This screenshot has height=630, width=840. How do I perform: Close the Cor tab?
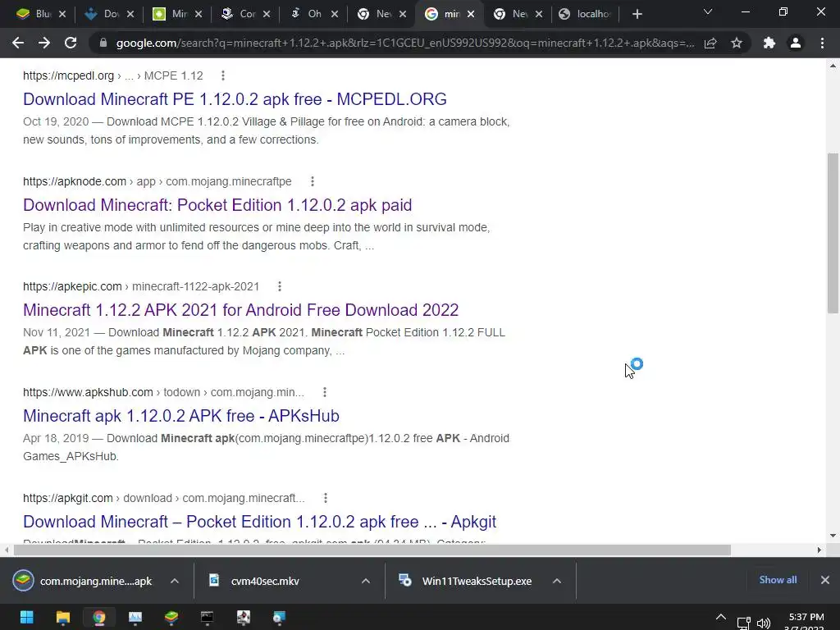tap(267, 14)
